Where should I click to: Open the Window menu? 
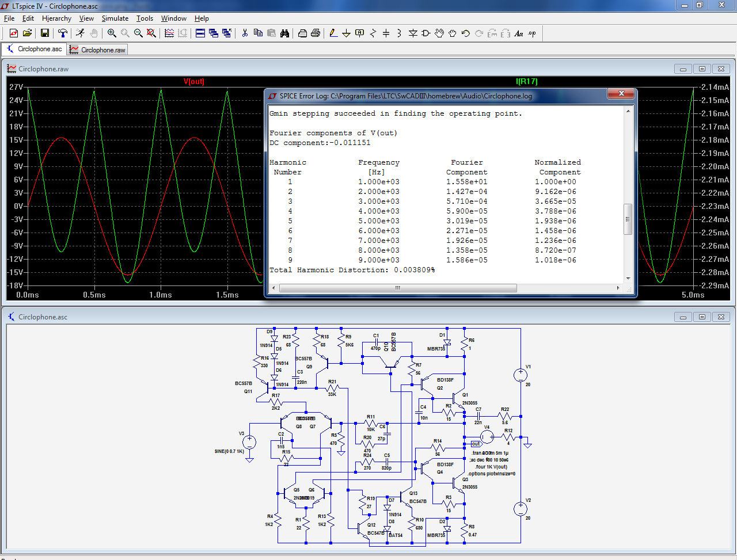pos(174,18)
